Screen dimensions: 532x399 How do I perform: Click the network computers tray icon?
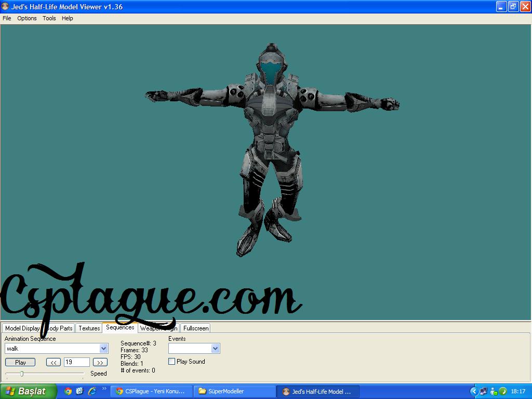484,391
